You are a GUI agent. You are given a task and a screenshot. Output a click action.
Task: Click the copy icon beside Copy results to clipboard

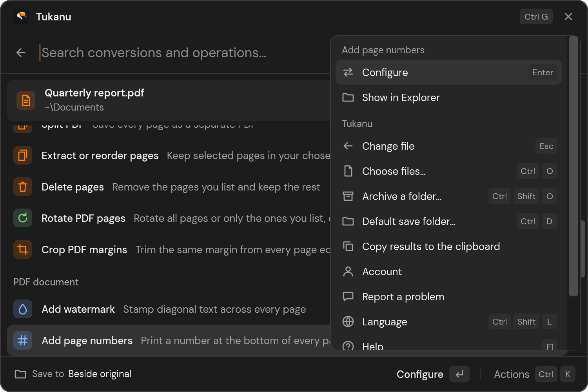(348, 246)
